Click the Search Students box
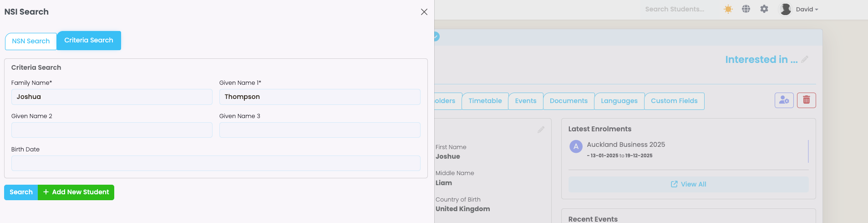Screen dimensions: 868x223 click(x=675, y=9)
